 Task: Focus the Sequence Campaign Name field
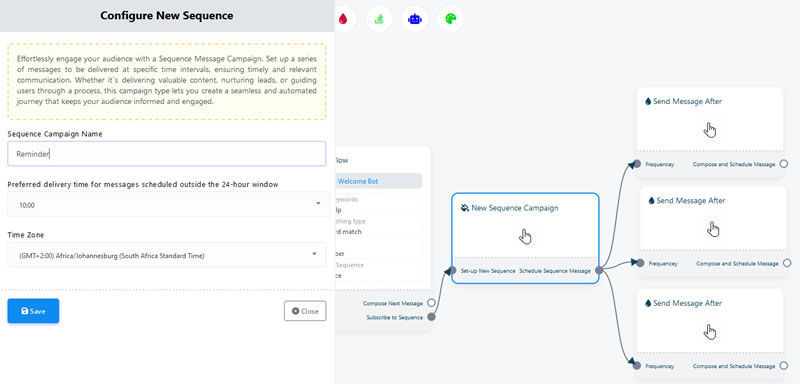point(167,154)
